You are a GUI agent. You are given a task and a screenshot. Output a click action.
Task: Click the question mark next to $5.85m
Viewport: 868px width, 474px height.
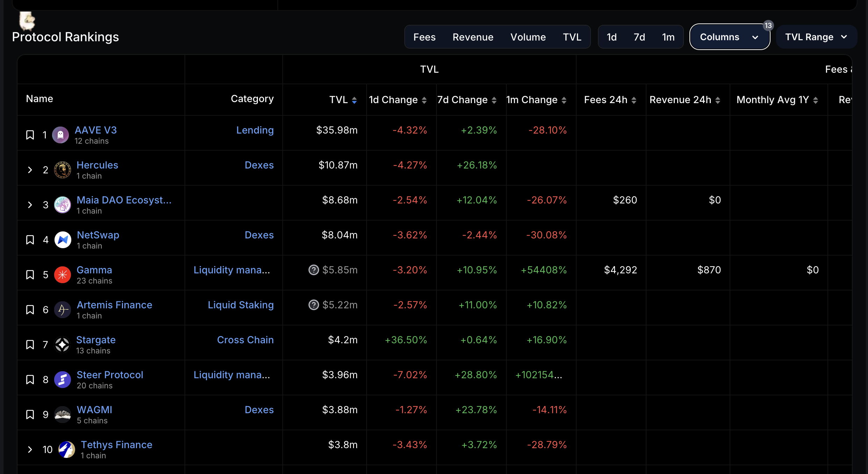pyautogui.click(x=313, y=270)
